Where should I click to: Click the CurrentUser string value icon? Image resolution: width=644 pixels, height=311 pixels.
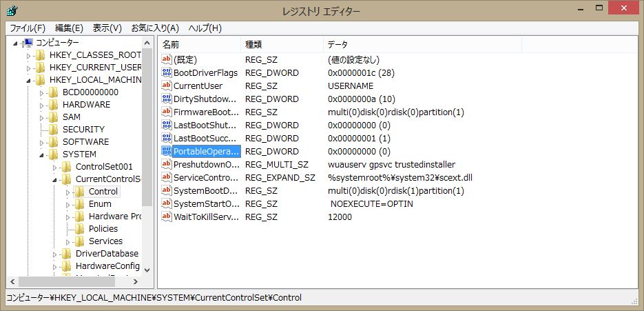pyautogui.click(x=167, y=86)
